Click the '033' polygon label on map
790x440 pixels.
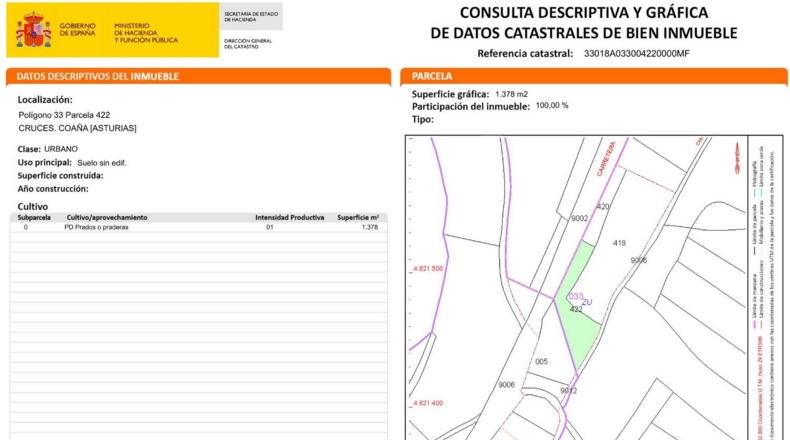click(x=575, y=296)
